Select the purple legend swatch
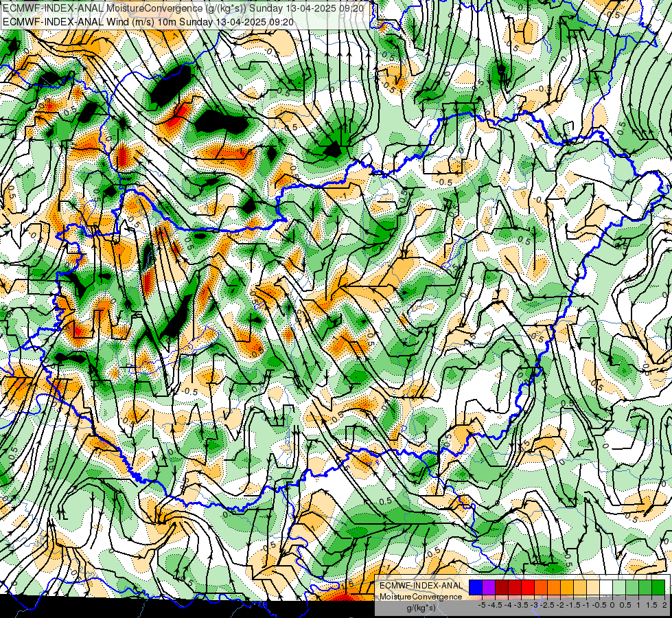Image resolution: width=672 pixels, height=618 pixels. click(x=489, y=587)
